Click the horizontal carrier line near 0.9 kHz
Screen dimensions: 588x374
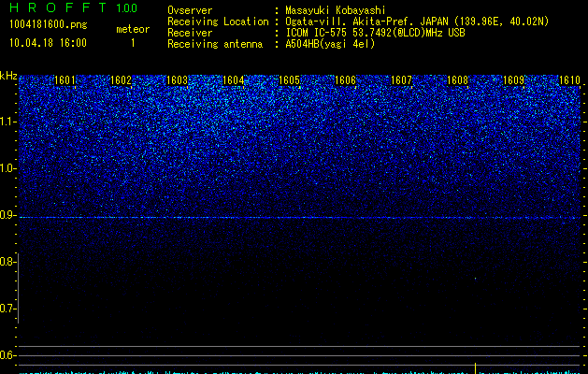click(x=300, y=218)
